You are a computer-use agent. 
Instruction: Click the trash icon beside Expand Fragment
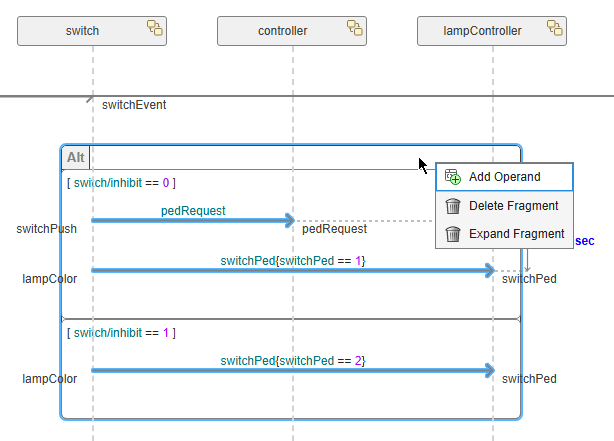pos(453,234)
